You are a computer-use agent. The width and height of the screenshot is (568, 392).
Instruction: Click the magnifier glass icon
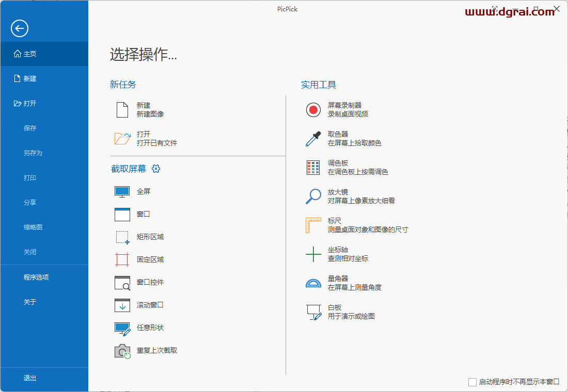pyautogui.click(x=313, y=196)
